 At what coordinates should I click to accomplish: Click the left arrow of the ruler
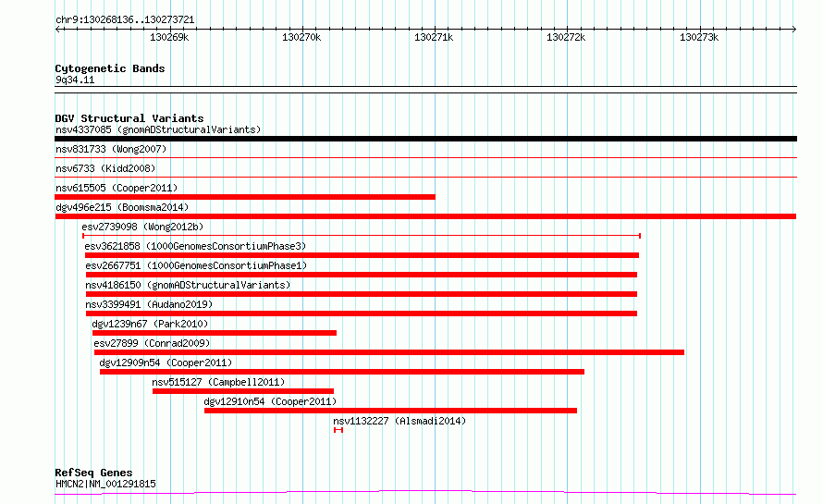(x=57, y=30)
